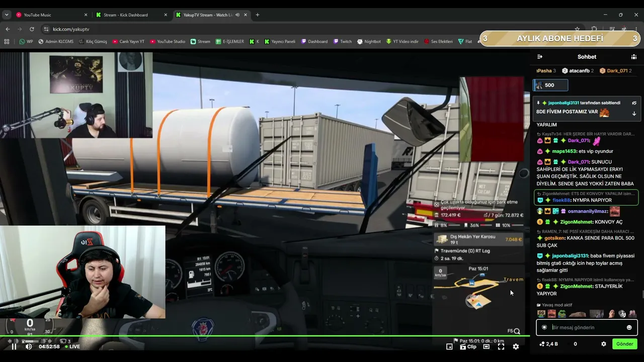Screen dimensions: 644x362
Task: Collapse the Sohbet chat panel
Action: (540, 57)
